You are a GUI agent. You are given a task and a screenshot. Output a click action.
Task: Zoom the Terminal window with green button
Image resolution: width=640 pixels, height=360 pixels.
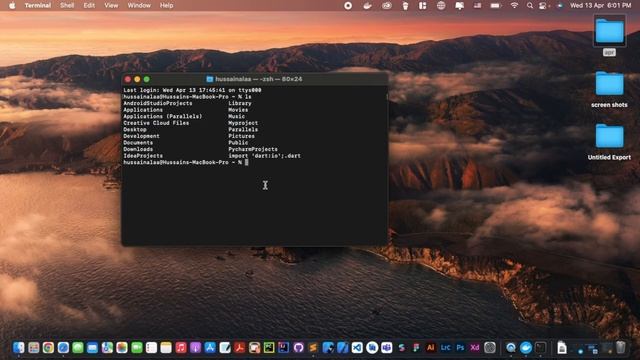(x=147, y=79)
